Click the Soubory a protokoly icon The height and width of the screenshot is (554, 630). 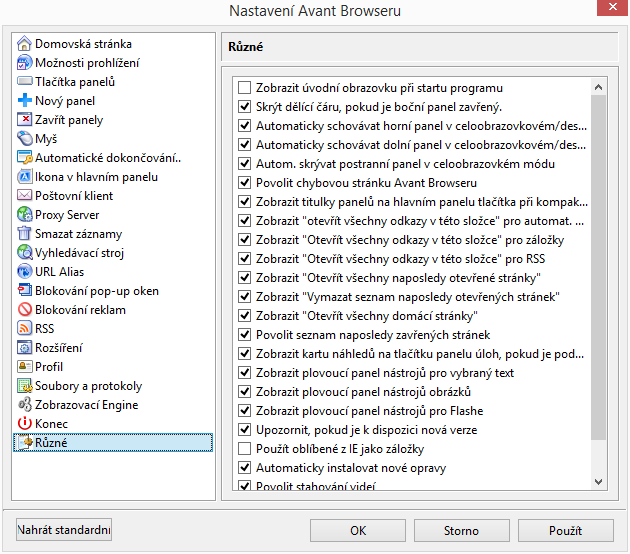pyautogui.click(x=25, y=385)
